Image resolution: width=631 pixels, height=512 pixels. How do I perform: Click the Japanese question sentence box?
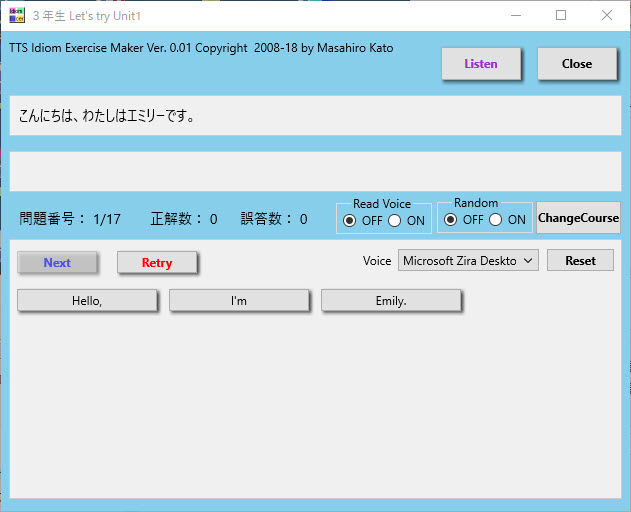(315, 116)
